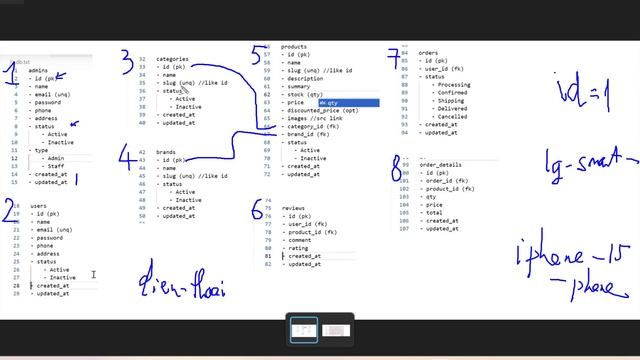Click the 'Confirmed' status line
The height and width of the screenshot is (360, 640).
click(x=452, y=92)
